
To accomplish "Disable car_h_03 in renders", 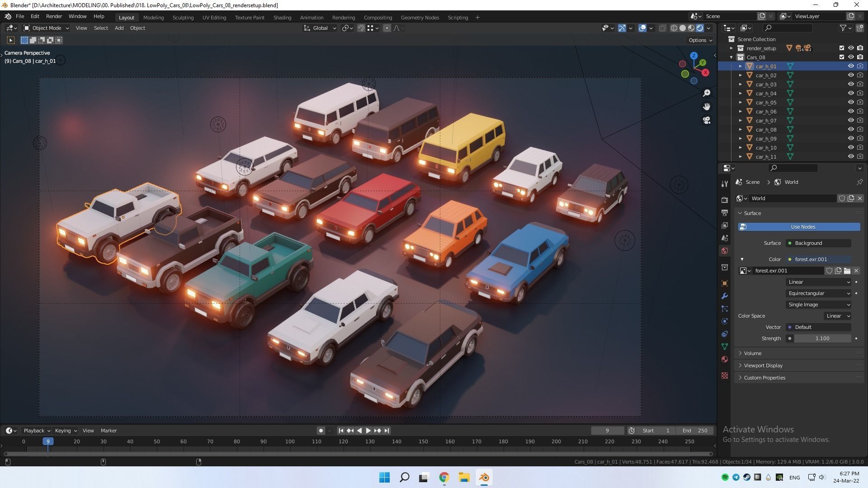I will coord(859,84).
